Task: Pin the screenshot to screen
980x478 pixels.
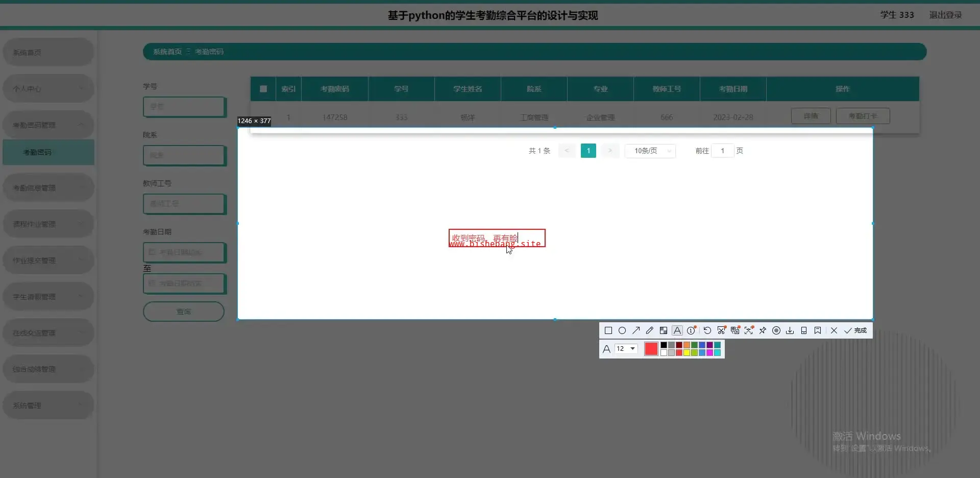Action: pyautogui.click(x=763, y=330)
